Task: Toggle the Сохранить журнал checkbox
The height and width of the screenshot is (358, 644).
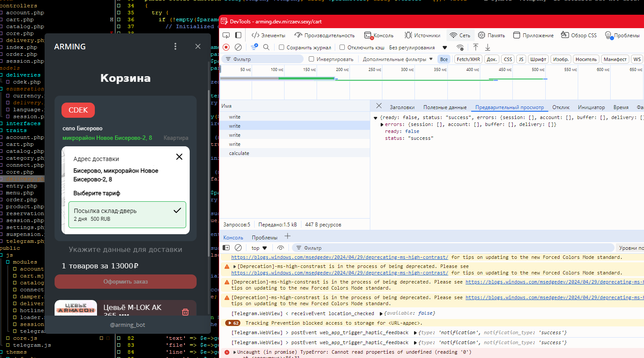Action: pyautogui.click(x=282, y=47)
